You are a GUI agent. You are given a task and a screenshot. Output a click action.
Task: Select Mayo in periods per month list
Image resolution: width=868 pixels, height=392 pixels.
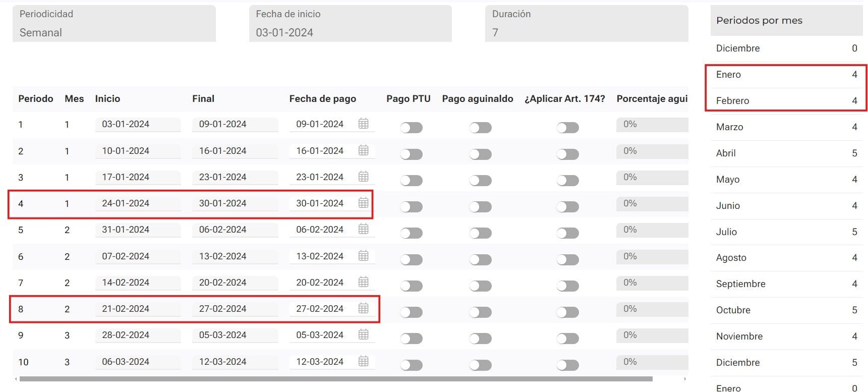coord(786,180)
